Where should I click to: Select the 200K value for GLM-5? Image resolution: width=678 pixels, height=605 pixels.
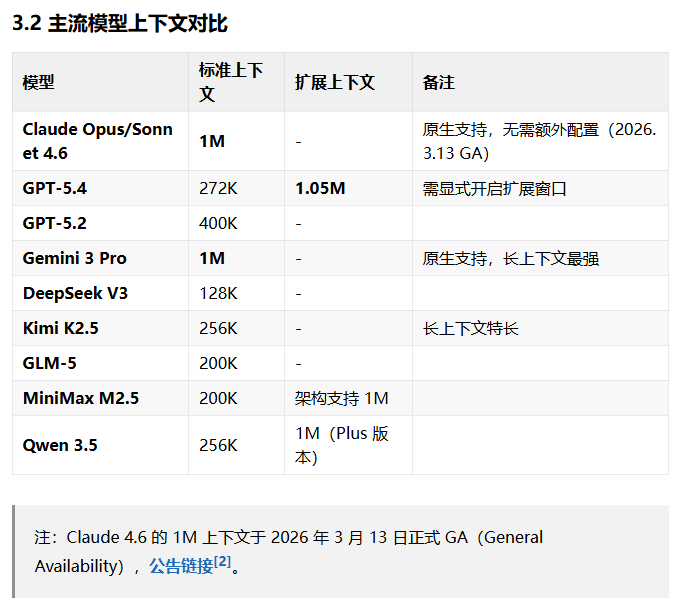[218, 363]
